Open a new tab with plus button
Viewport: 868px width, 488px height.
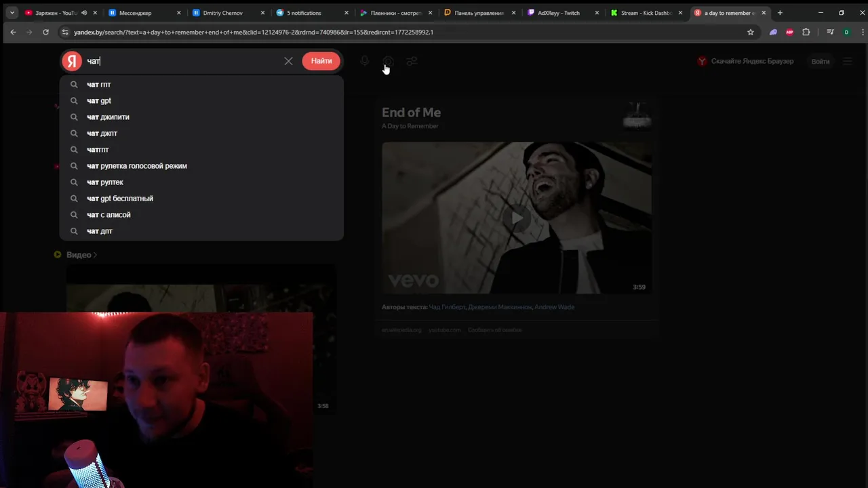click(780, 13)
